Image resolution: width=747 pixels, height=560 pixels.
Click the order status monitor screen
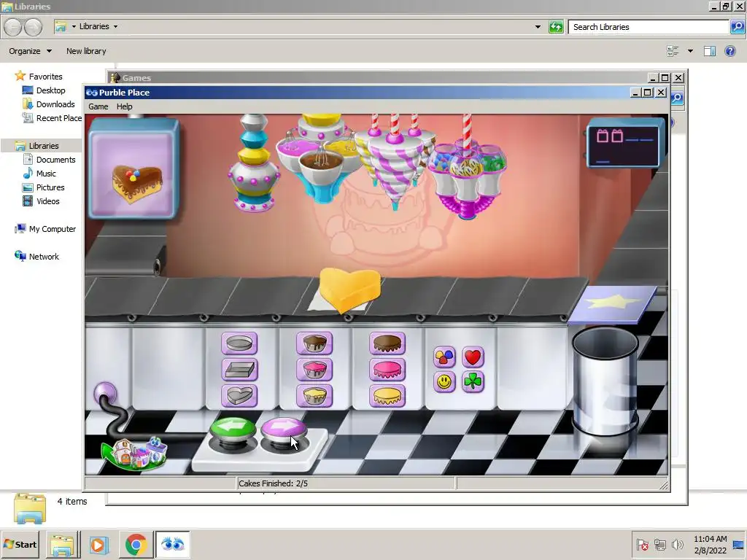tap(625, 144)
